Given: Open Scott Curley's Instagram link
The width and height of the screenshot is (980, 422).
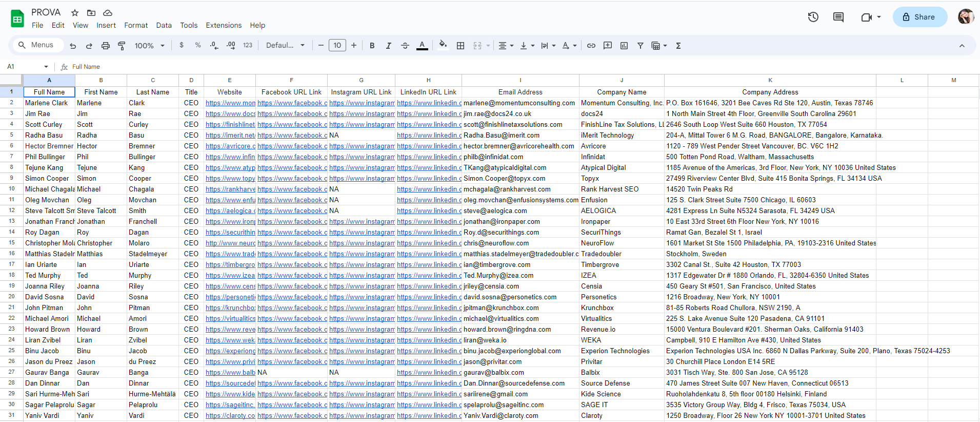Looking at the screenshot, I should click(362, 125).
